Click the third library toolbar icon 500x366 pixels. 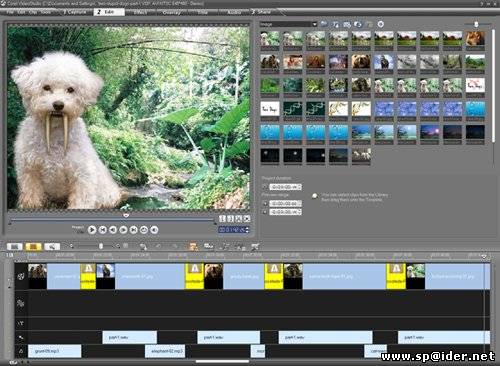pyautogui.click(x=347, y=24)
